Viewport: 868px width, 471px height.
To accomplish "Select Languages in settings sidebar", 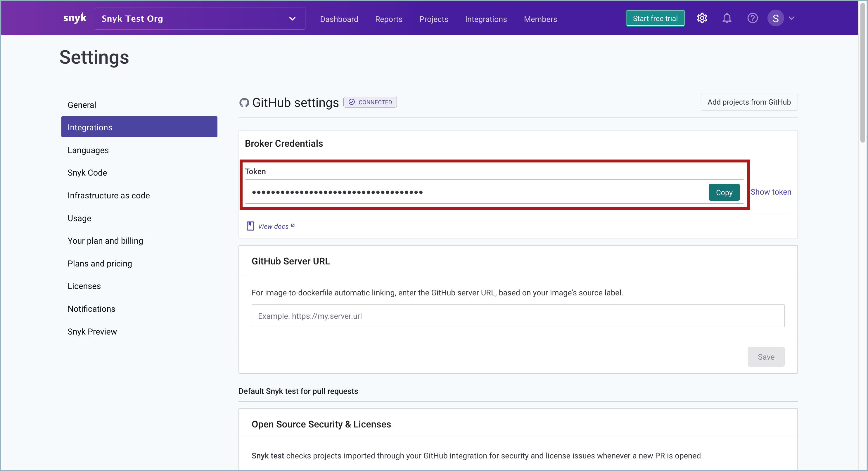I will click(x=88, y=150).
